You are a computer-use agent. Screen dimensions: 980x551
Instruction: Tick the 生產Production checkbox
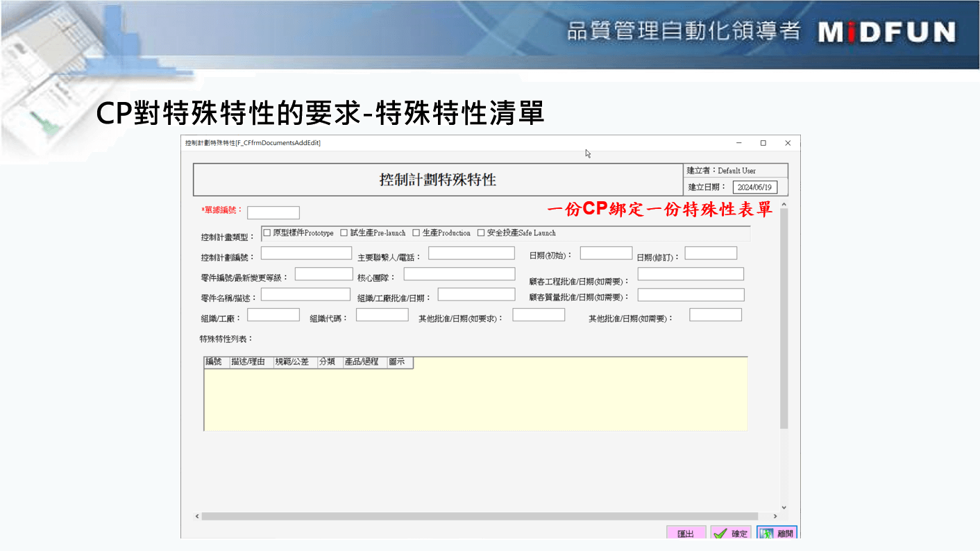(416, 233)
